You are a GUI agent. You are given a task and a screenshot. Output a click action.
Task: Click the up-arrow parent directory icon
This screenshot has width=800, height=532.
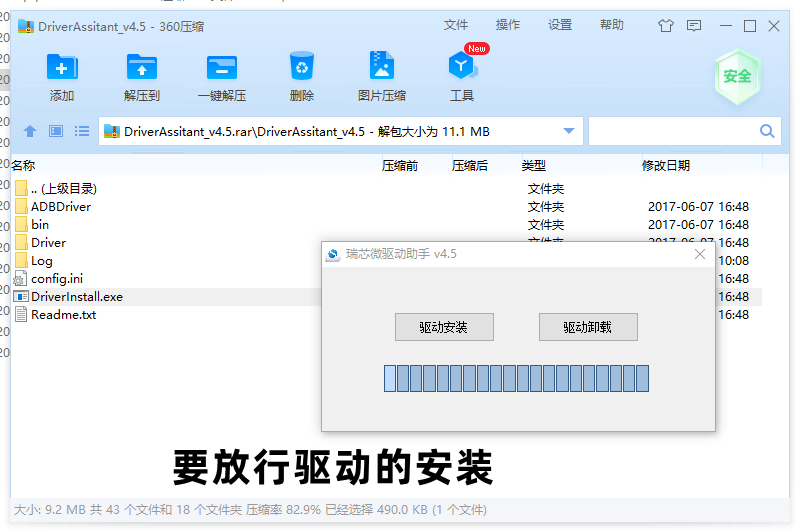pos(30,131)
